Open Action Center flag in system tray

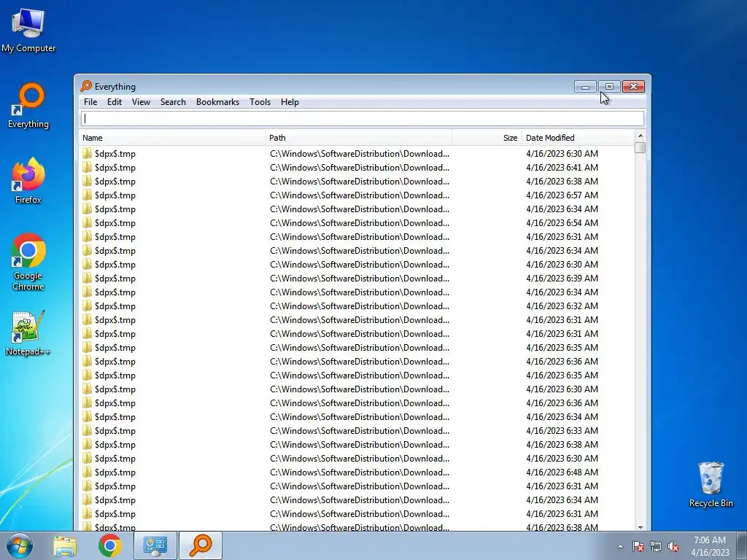pyautogui.click(x=638, y=546)
